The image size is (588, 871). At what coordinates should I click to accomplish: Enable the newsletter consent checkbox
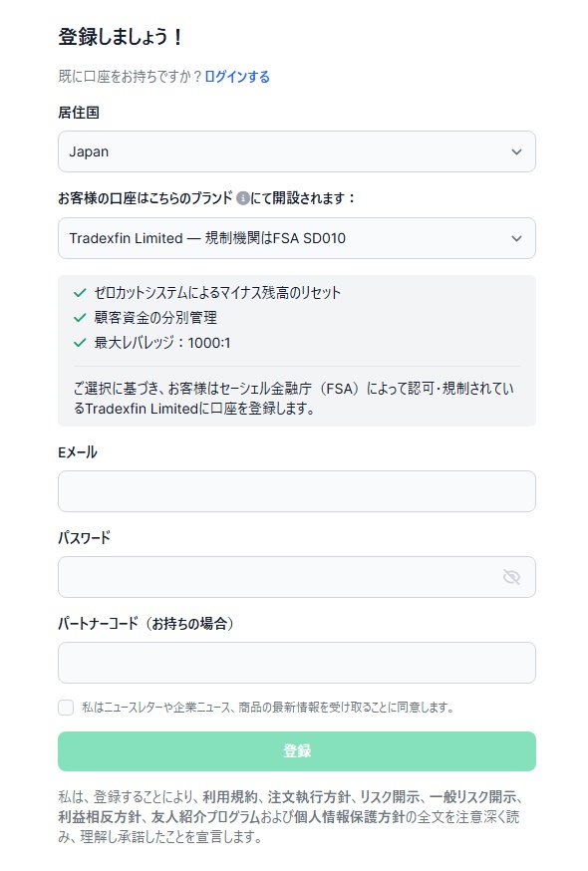[66, 708]
